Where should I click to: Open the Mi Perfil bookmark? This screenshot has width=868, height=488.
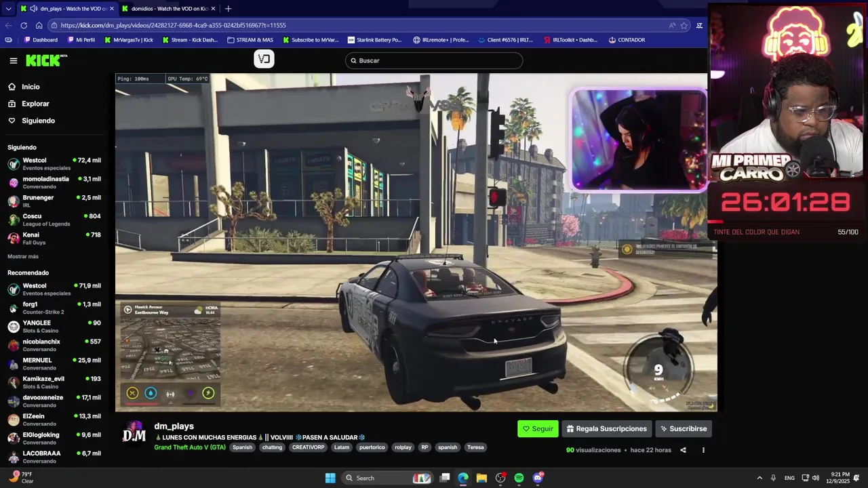[81, 40]
